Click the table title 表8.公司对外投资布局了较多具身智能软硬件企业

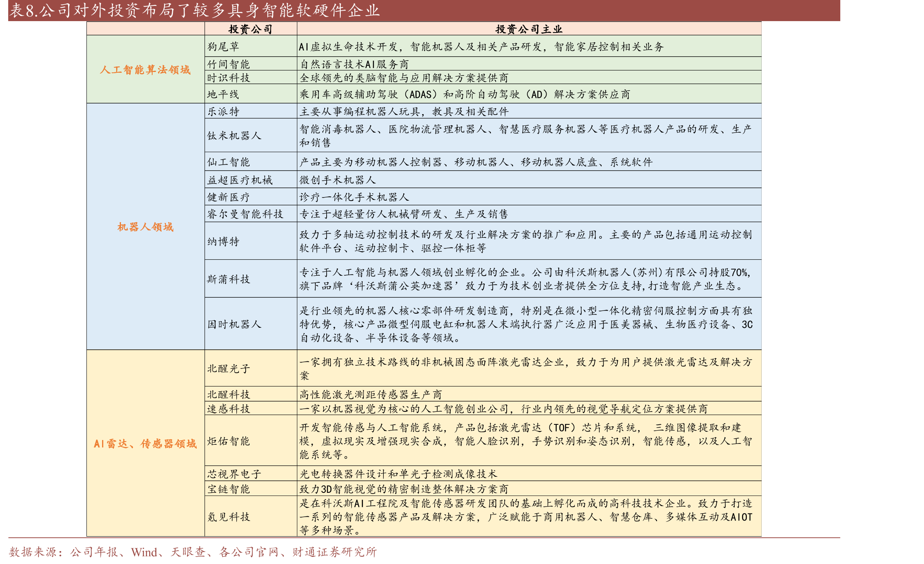(x=194, y=10)
